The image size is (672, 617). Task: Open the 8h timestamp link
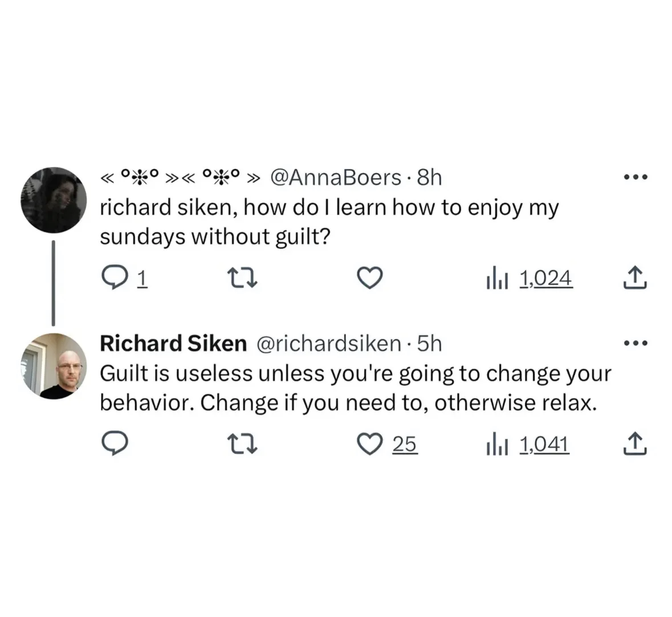[x=430, y=178]
